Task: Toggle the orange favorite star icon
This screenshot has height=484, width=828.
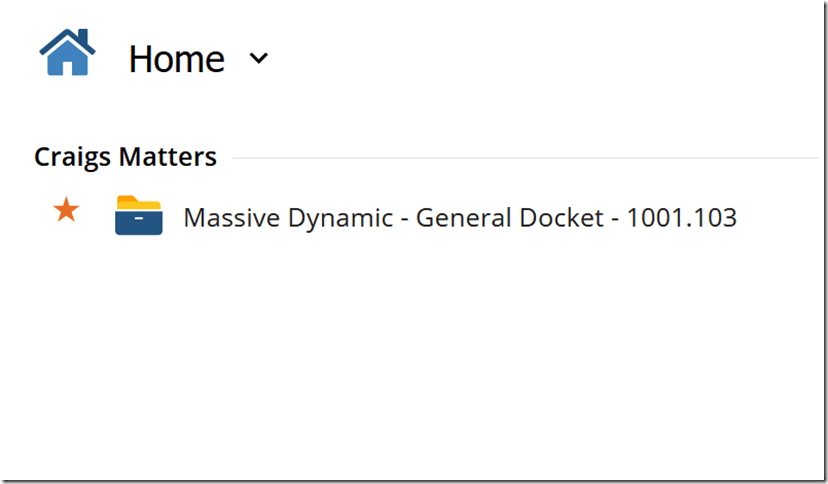Action: (x=66, y=210)
